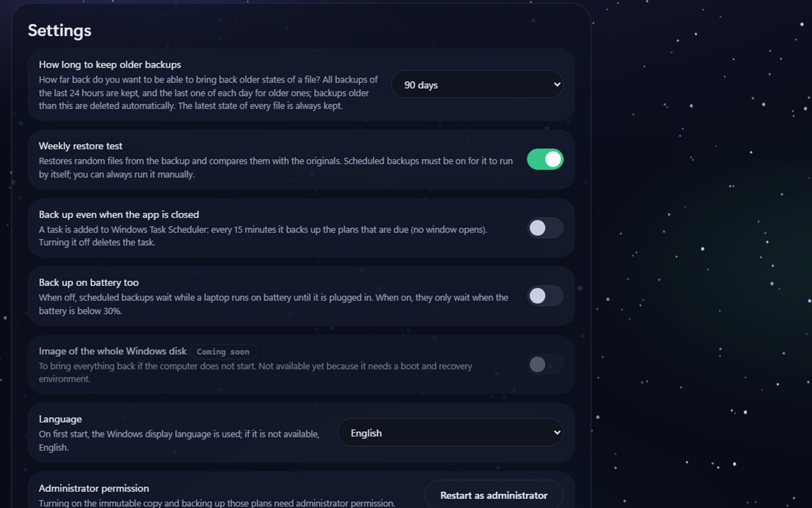This screenshot has width=812, height=508.
Task: Click Back up even when the app is closed title
Action: pyautogui.click(x=119, y=215)
